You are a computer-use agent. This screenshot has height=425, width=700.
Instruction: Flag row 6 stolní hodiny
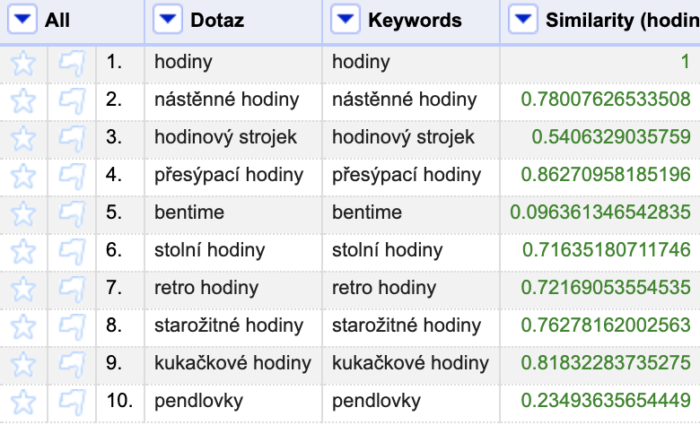tap(72, 250)
